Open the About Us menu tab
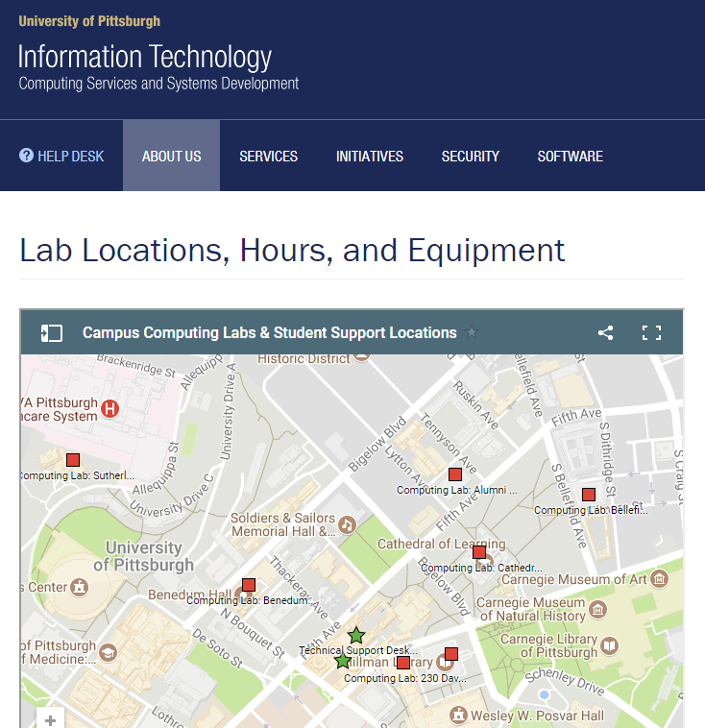The height and width of the screenshot is (728, 705). (171, 156)
